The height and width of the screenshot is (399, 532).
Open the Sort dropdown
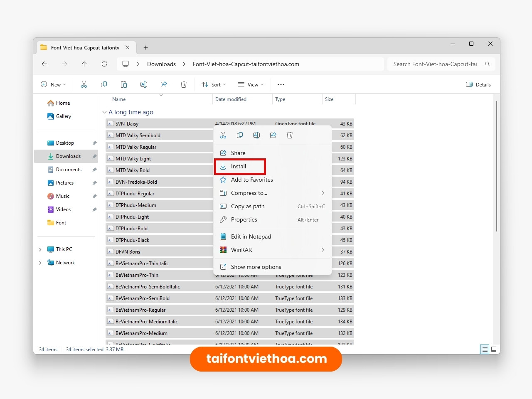[214, 84]
